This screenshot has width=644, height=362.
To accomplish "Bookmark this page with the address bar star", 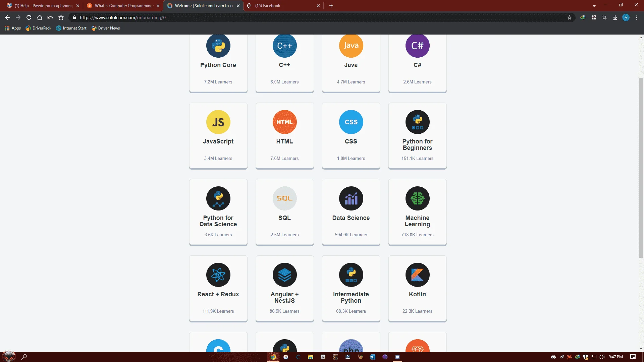I will click(570, 17).
